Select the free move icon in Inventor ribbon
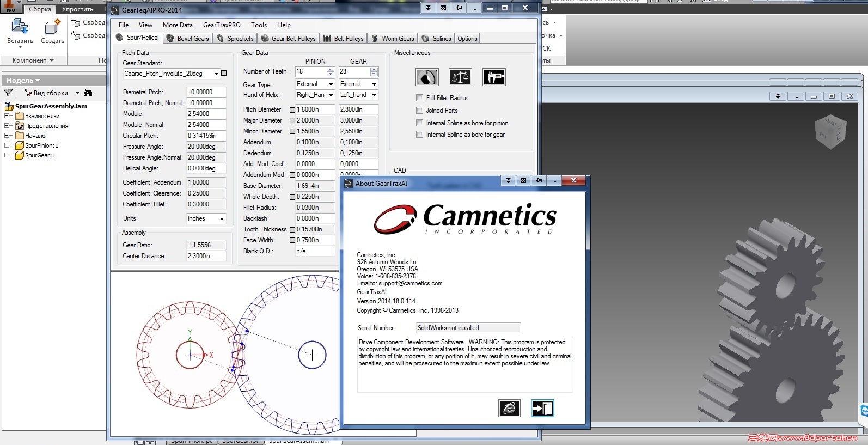This screenshot has width=868, height=445. [x=76, y=22]
